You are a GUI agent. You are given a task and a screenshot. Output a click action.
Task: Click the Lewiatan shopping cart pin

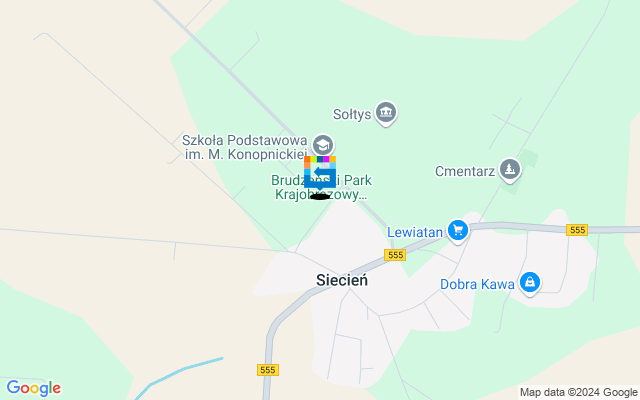pos(458,231)
